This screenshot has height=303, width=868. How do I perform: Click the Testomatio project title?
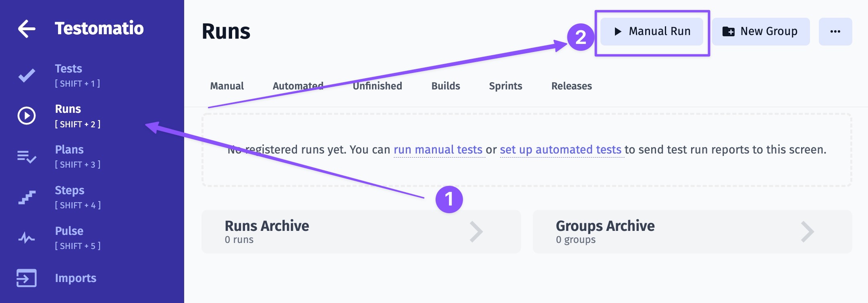click(x=99, y=29)
